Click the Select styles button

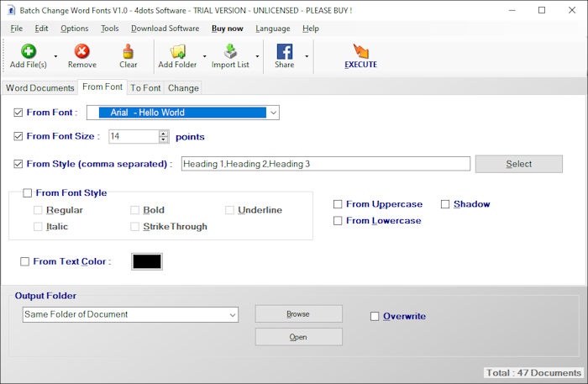pos(519,164)
